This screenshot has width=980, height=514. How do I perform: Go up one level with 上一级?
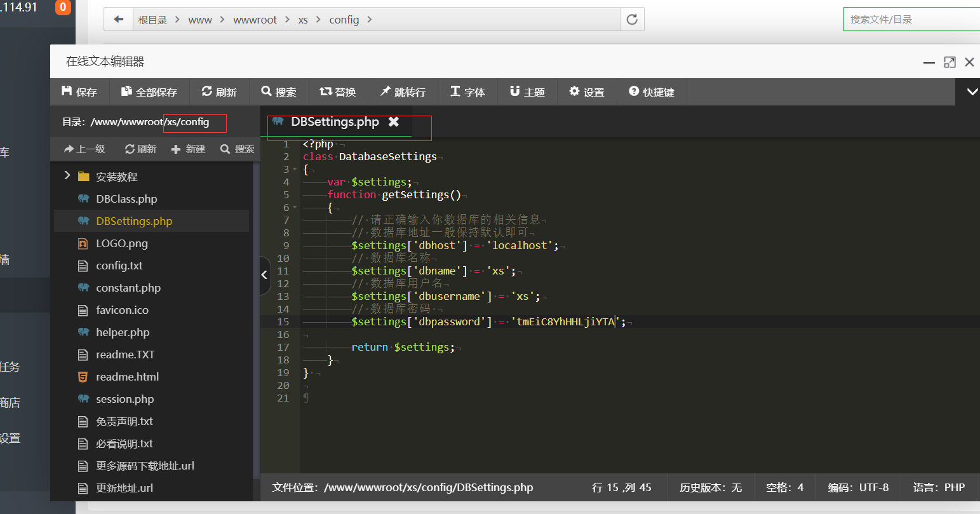84,149
